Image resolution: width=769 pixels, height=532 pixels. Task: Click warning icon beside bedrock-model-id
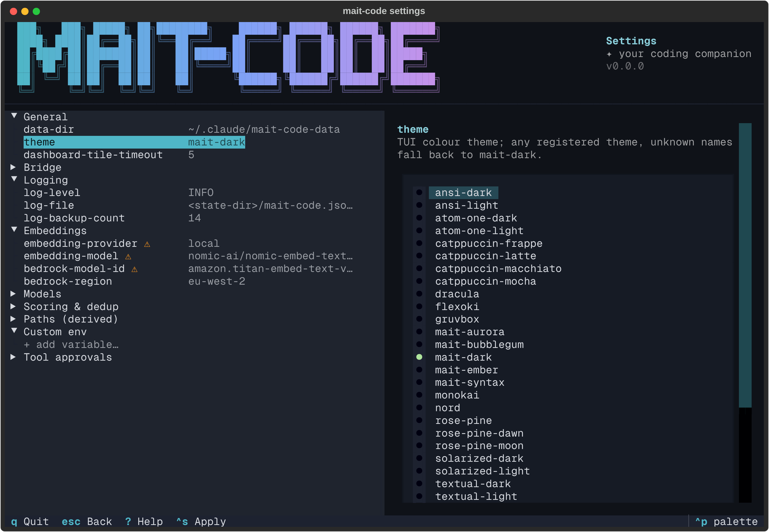[x=134, y=269]
